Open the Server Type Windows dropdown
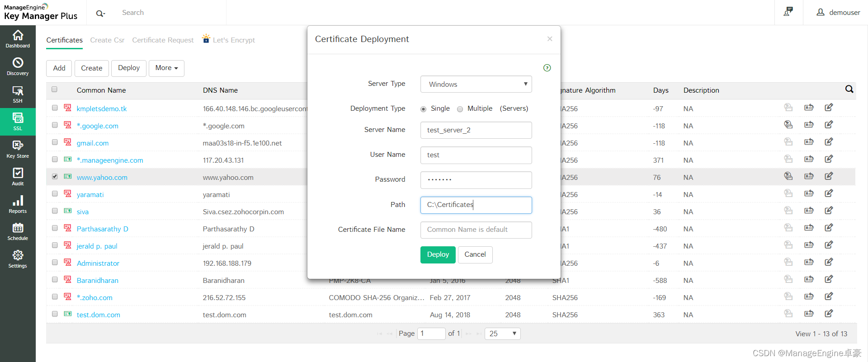868x362 pixels. pyautogui.click(x=476, y=84)
